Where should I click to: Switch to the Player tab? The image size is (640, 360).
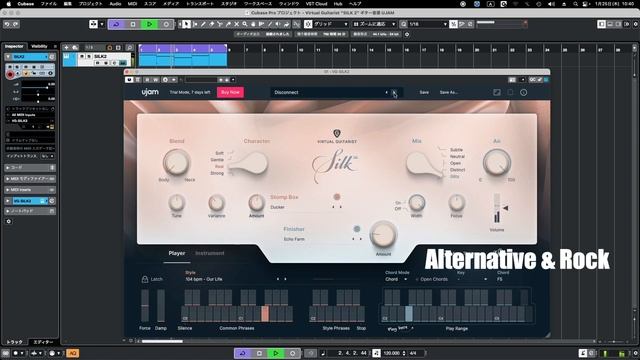[177, 253]
